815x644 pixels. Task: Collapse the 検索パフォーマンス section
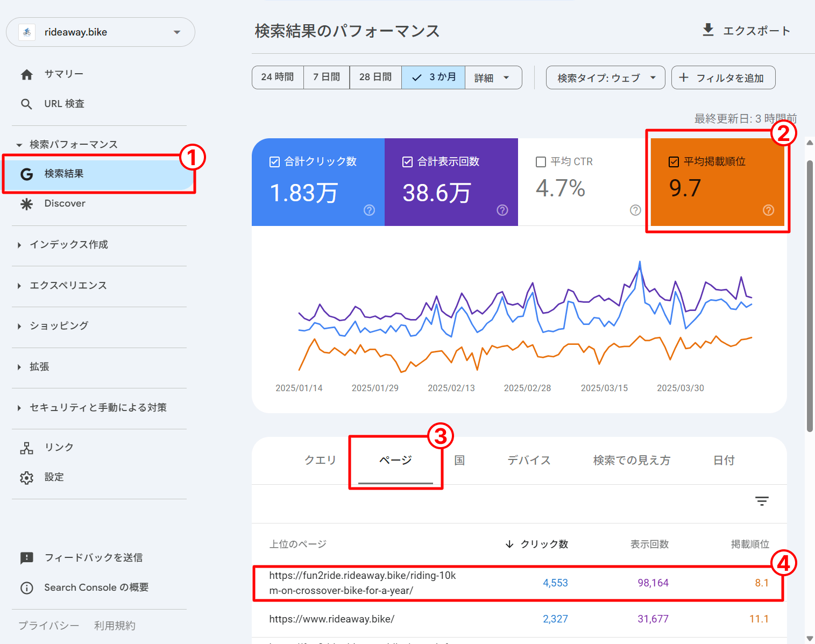click(19, 145)
